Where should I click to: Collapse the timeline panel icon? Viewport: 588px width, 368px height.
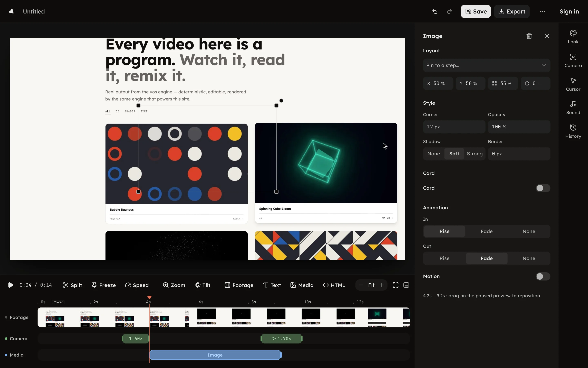[x=406, y=285]
